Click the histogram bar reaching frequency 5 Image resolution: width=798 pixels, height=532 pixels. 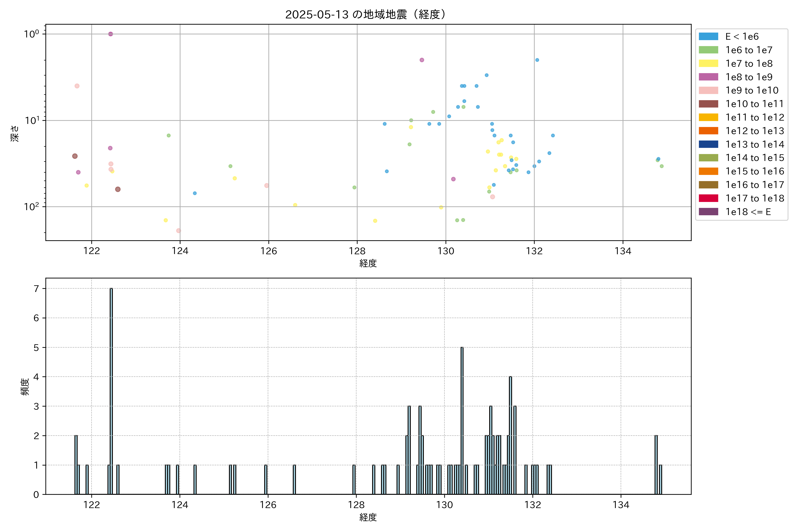(x=462, y=421)
